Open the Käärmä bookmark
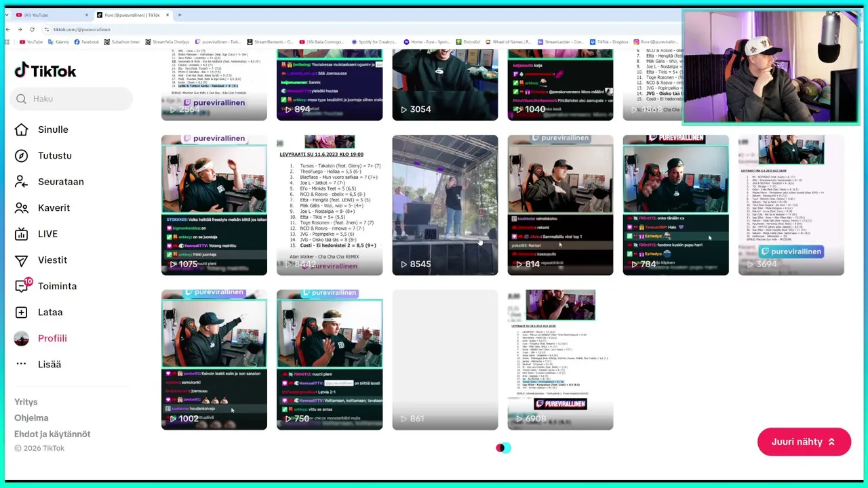Screen dimensions: 868x488 pos(58,42)
